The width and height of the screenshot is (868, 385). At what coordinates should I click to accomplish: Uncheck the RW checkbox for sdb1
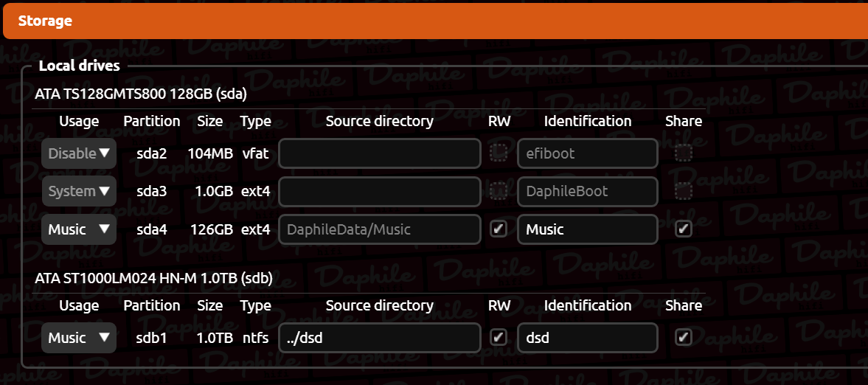(499, 336)
